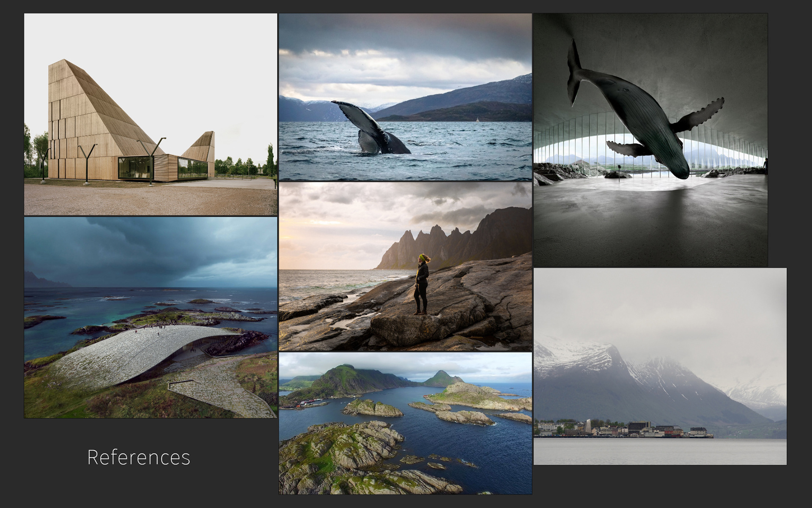
Task: Click the wooden church building photo
Action: point(151,115)
